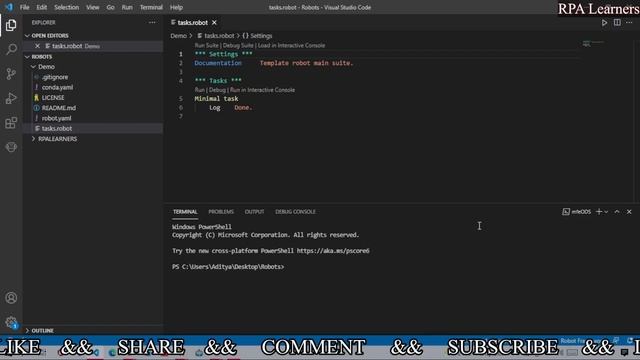Maximize the terminal panel with up chevron
This screenshot has width=640, height=360.
point(617,211)
